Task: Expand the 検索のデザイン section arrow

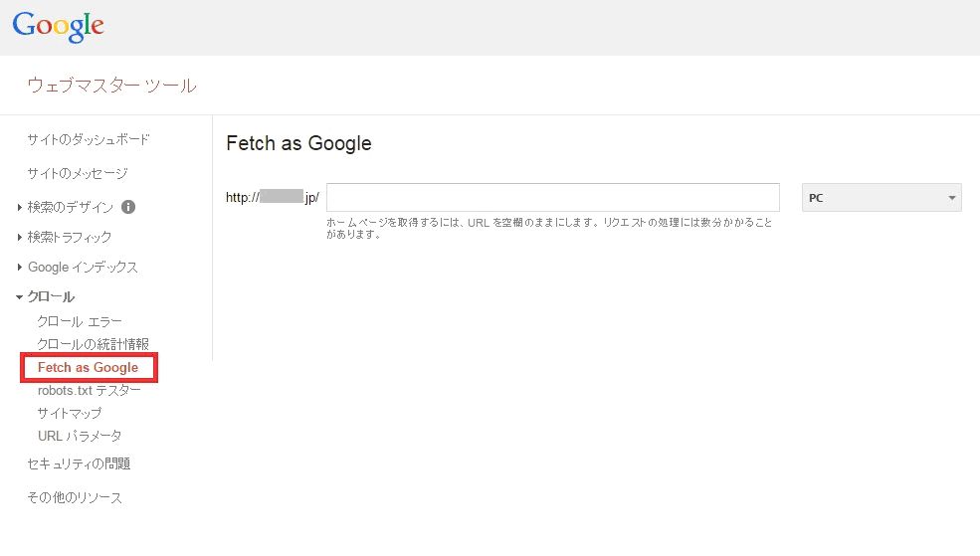Action: tap(19, 208)
